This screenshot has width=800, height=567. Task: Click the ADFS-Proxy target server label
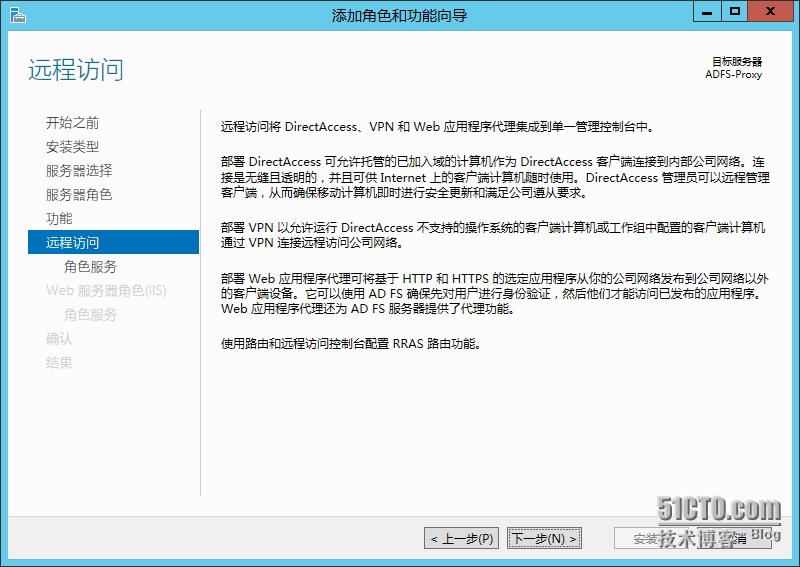(x=733, y=73)
